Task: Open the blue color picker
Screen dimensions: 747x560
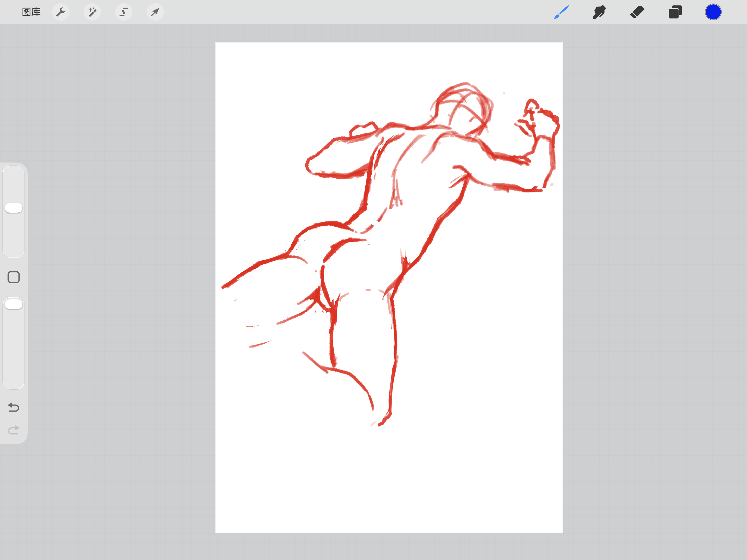Action: coord(713,12)
